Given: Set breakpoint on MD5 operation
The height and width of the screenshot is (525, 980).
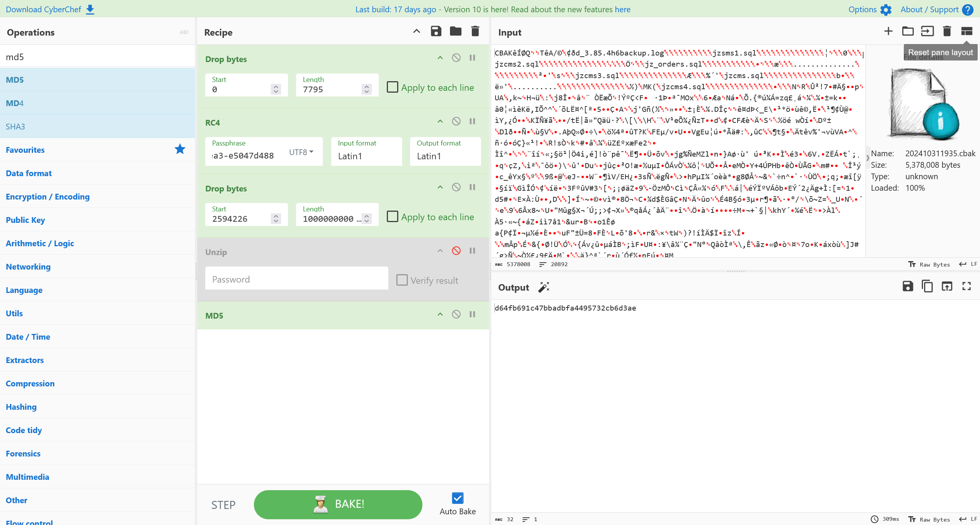Looking at the screenshot, I should tap(472, 314).
